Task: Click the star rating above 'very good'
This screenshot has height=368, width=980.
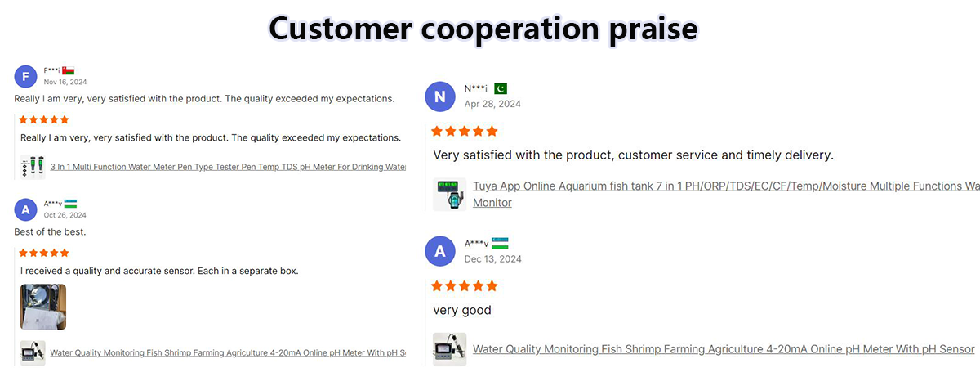Action: tap(465, 286)
